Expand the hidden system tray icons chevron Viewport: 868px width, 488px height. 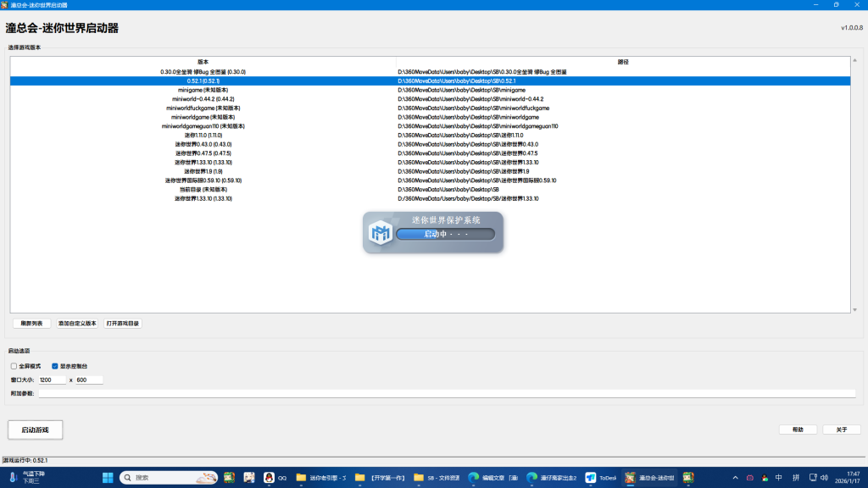point(735,478)
